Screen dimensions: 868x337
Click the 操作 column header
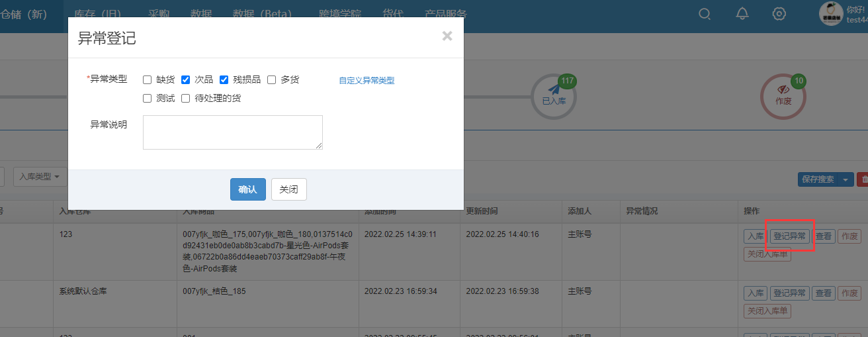[752, 211]
